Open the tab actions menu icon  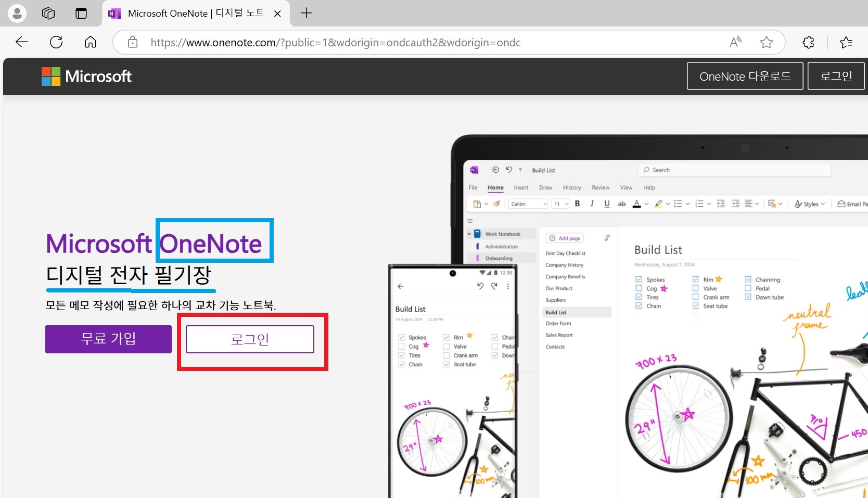pyautogui.click(x=81, y=13)
